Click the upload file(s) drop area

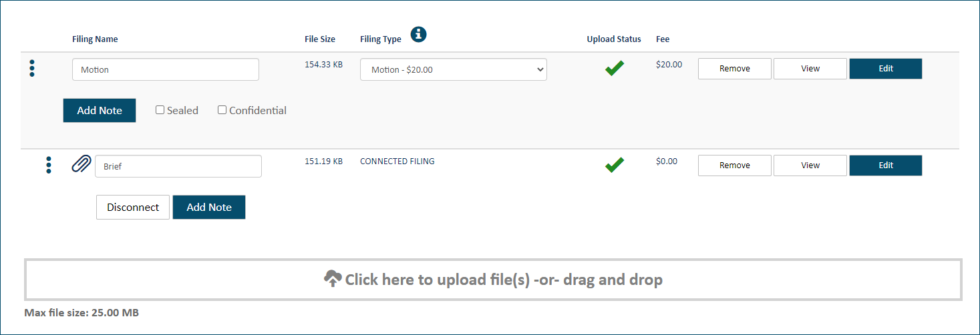tap(494, 279)
